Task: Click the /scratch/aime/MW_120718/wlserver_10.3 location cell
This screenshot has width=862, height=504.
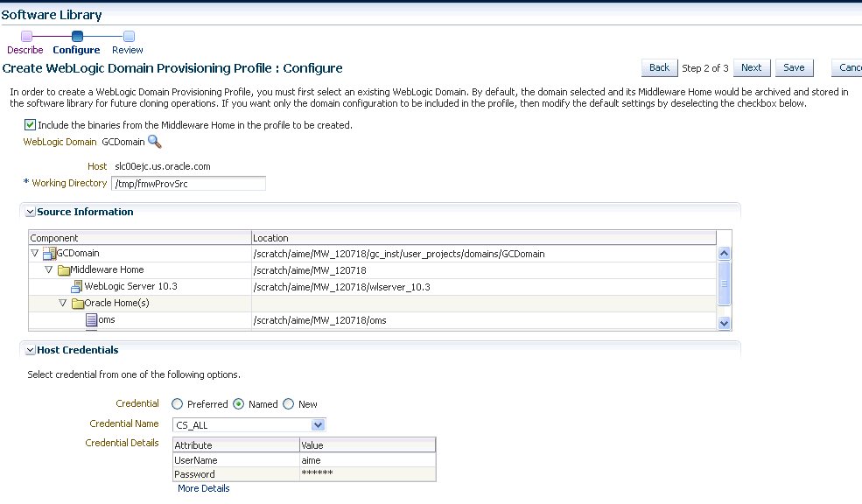Action: pos(484,287)
